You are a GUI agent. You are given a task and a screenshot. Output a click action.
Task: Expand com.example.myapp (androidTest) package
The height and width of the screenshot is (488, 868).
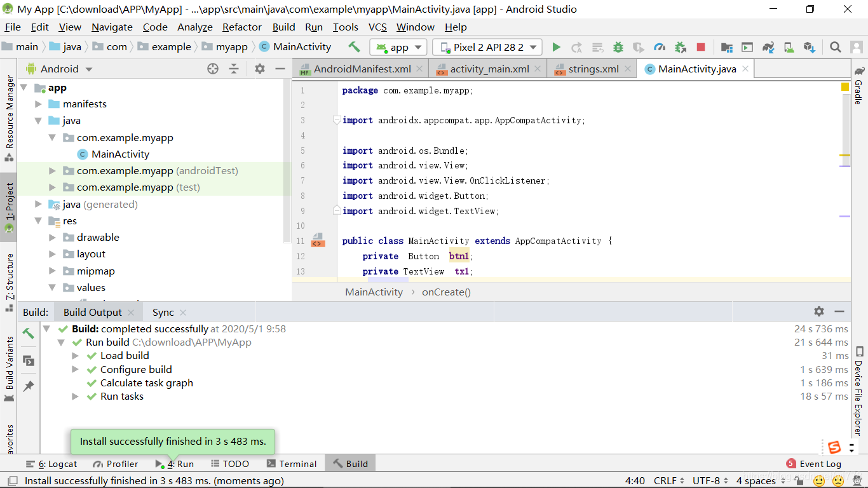pyautogui.click(x=53, y=171)
